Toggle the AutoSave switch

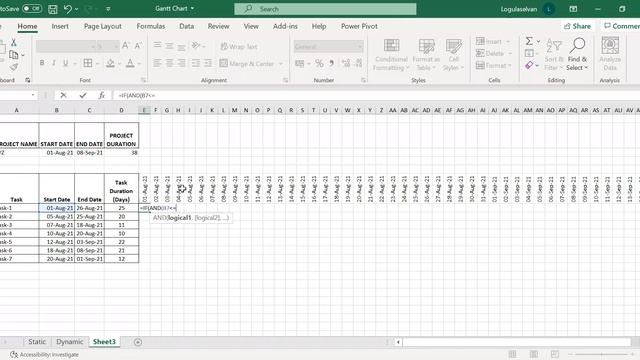click(x=31, y=9)
